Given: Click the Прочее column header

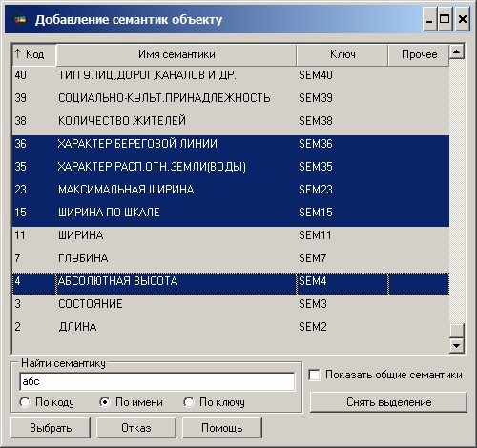Looking at the screenshot, I should pyautogui.click(x=419, y=54).
